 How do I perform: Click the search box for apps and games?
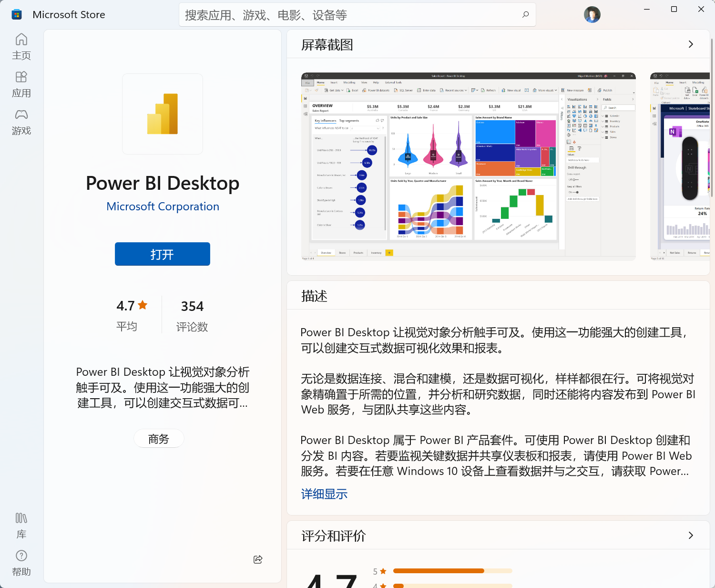[357, 15]
